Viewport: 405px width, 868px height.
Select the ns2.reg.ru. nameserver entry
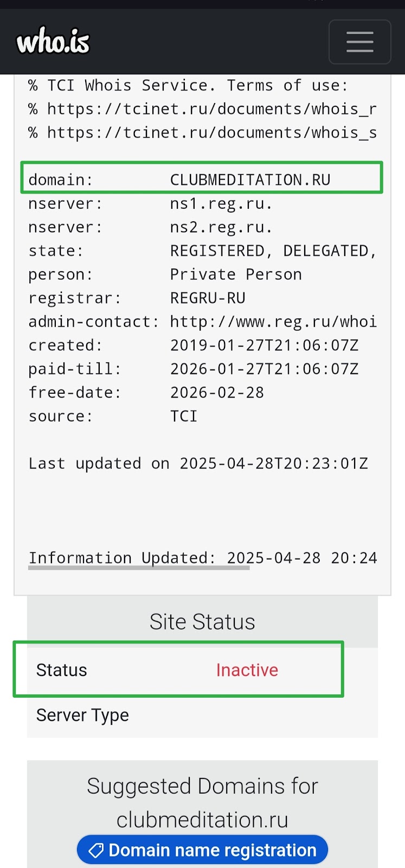(221, 227)
